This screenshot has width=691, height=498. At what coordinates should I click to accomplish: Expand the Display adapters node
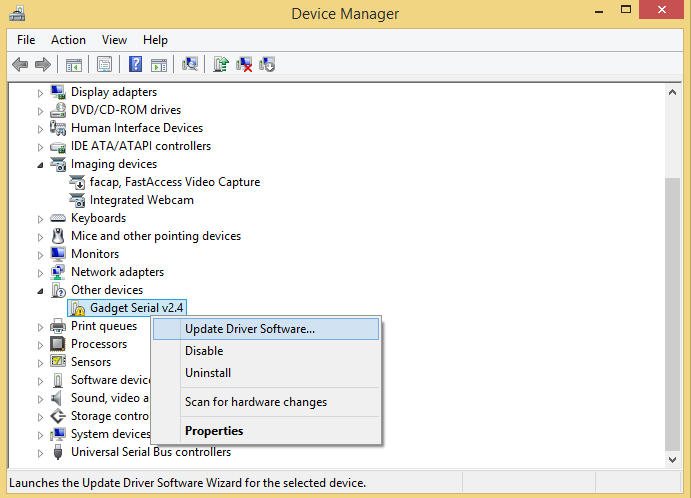pos(41,92)
